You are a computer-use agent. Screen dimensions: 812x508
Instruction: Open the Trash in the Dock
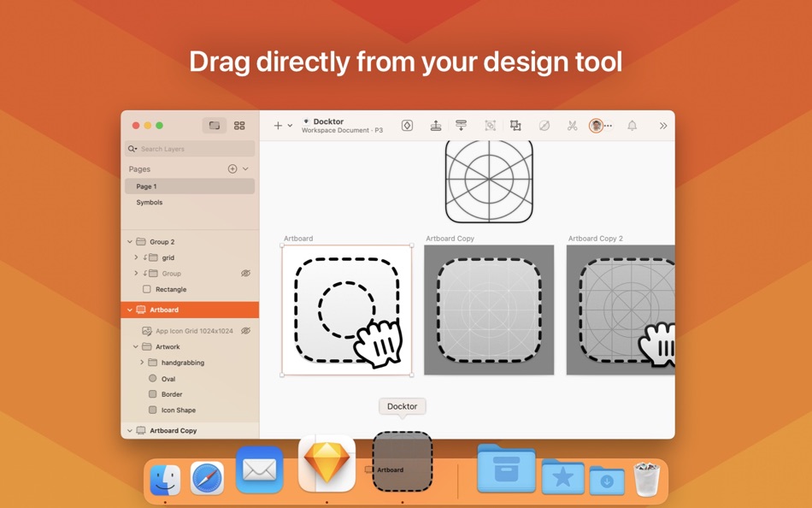pos(647,480)
